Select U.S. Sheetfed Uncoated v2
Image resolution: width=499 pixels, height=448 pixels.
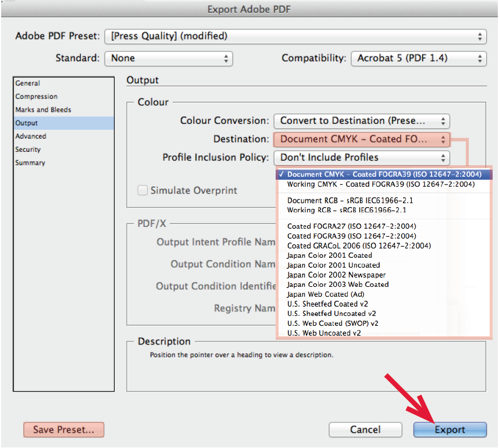pos(384,314)
